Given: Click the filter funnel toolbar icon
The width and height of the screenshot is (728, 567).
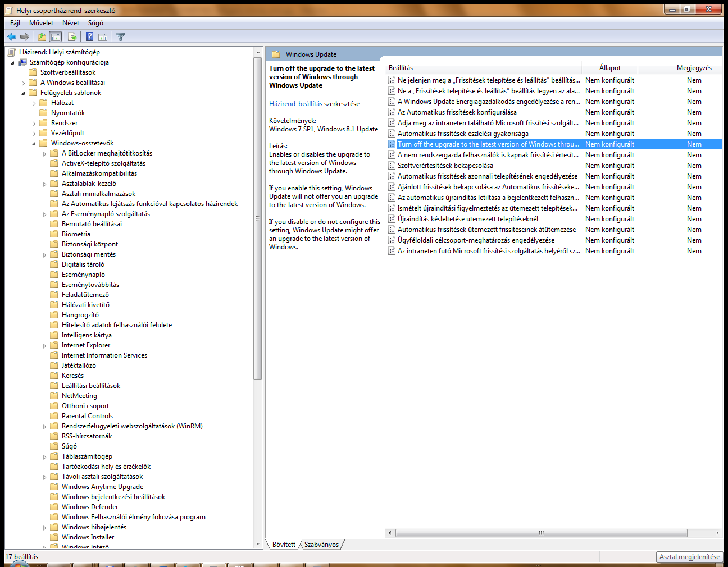Looking at the screenshot, I should pos(120,36).
